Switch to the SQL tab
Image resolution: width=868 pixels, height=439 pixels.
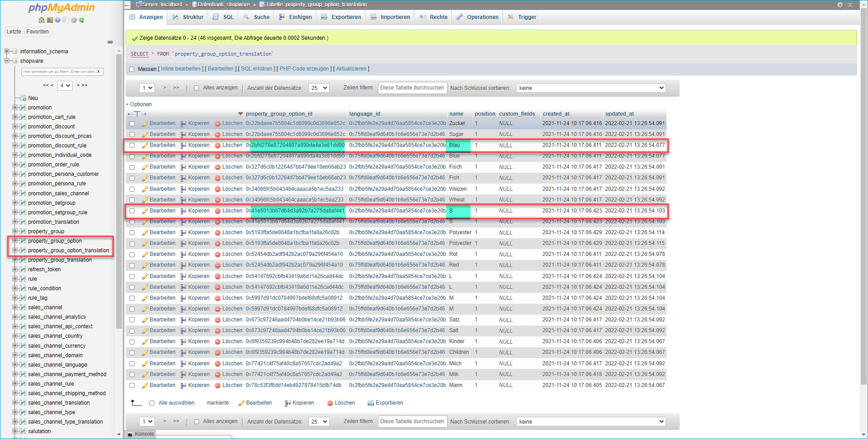223,17
